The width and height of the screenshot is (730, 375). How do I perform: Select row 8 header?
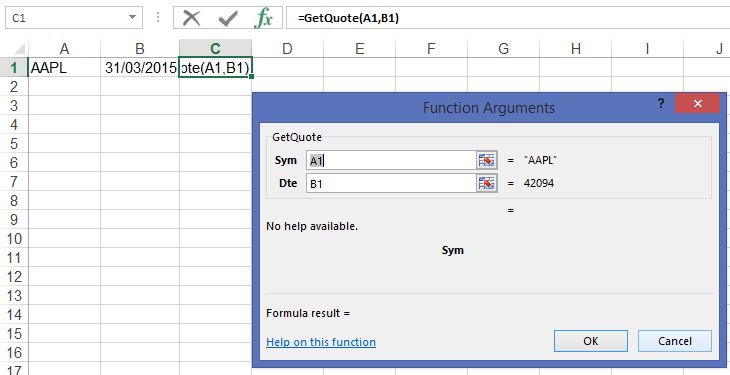tap(14, 201)
